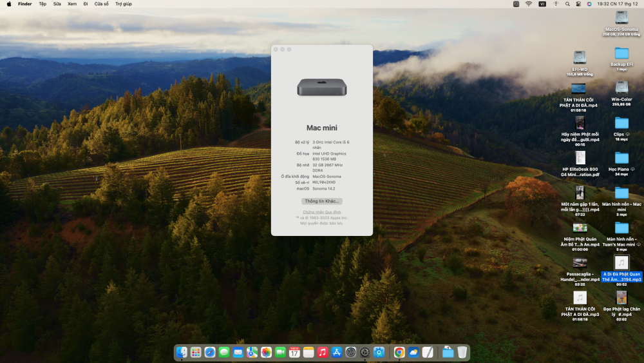Open Wi-Fi status menu

[529, 4]
